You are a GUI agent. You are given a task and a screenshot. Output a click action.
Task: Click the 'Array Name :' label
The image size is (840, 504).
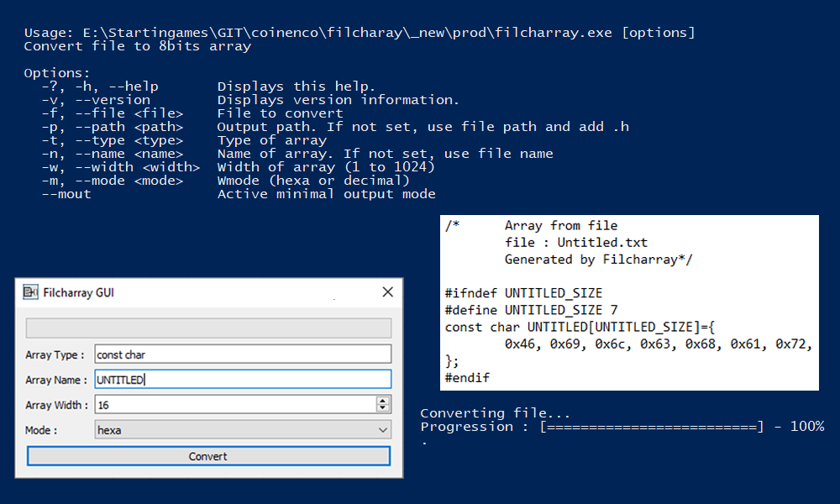pyautogui.click(x=55, y=381)
